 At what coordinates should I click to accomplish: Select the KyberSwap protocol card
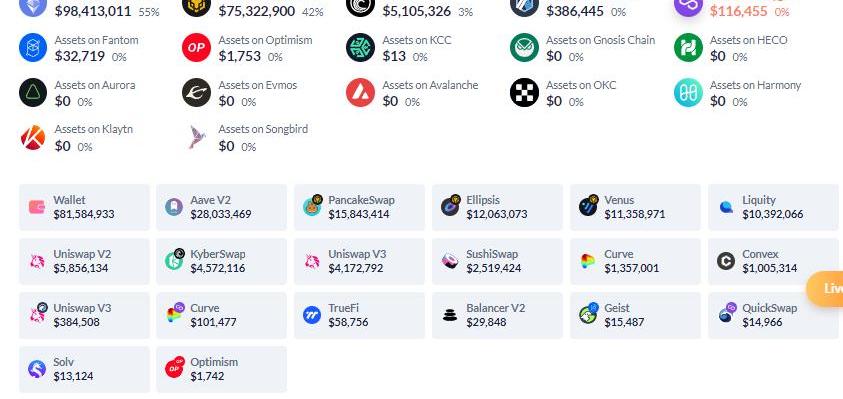(222, 261)
